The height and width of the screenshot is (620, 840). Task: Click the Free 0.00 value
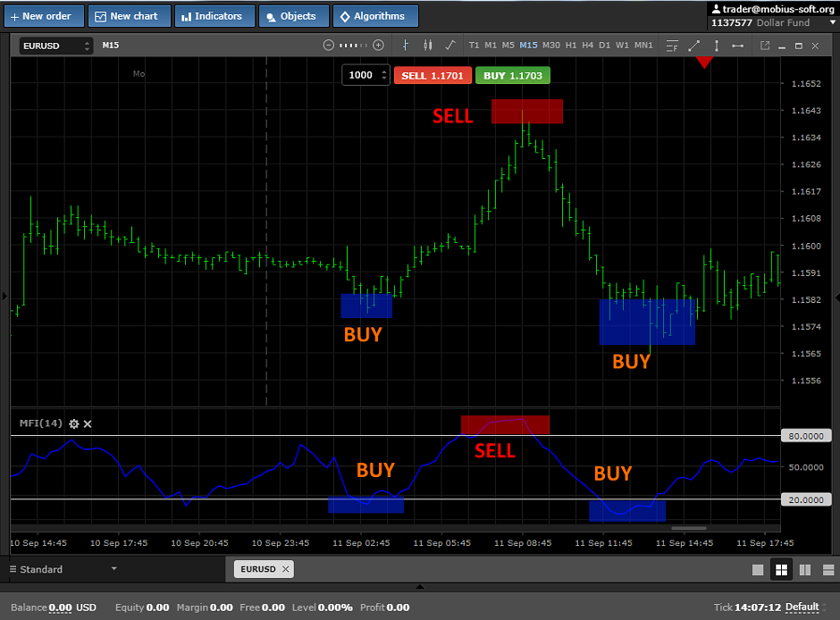click(273, 607)
